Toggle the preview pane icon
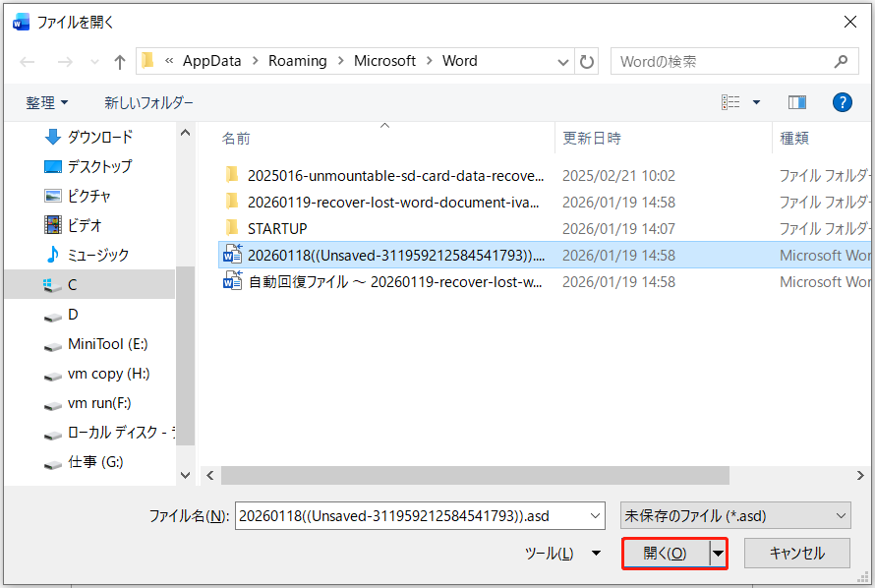 [797, 102]
